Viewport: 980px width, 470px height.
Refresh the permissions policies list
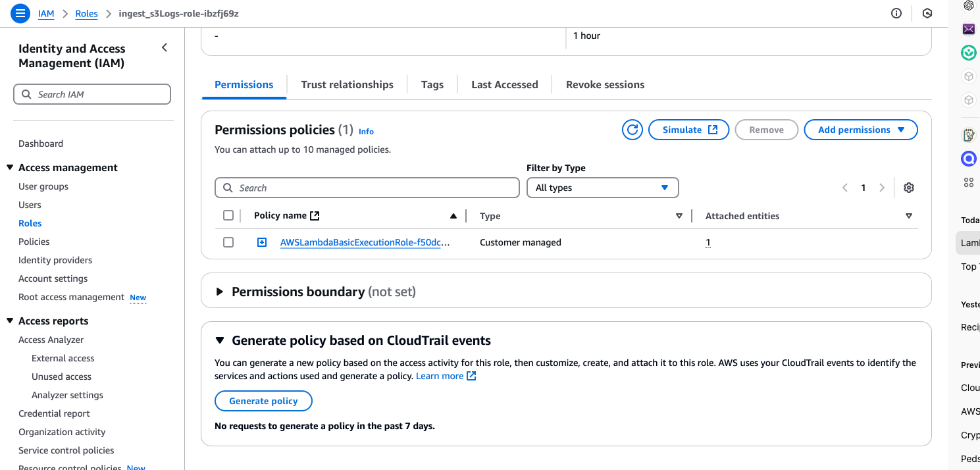pos(632,130)
